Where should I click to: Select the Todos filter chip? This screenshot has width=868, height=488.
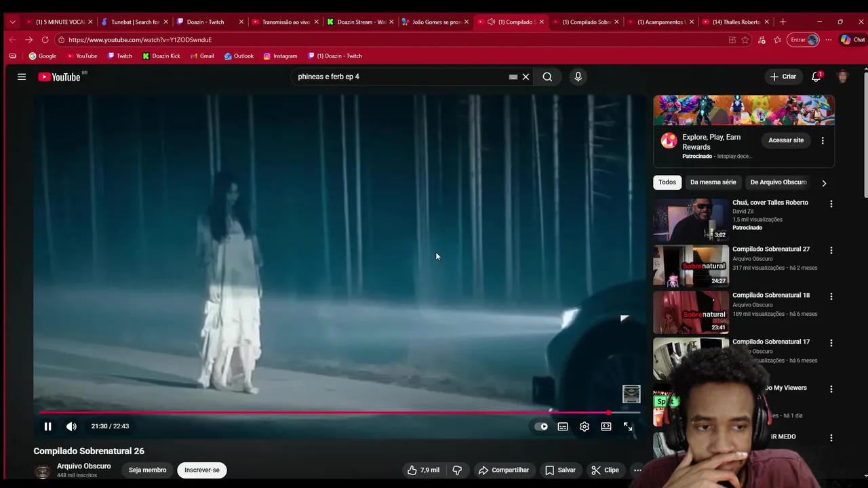coord(667,182)
